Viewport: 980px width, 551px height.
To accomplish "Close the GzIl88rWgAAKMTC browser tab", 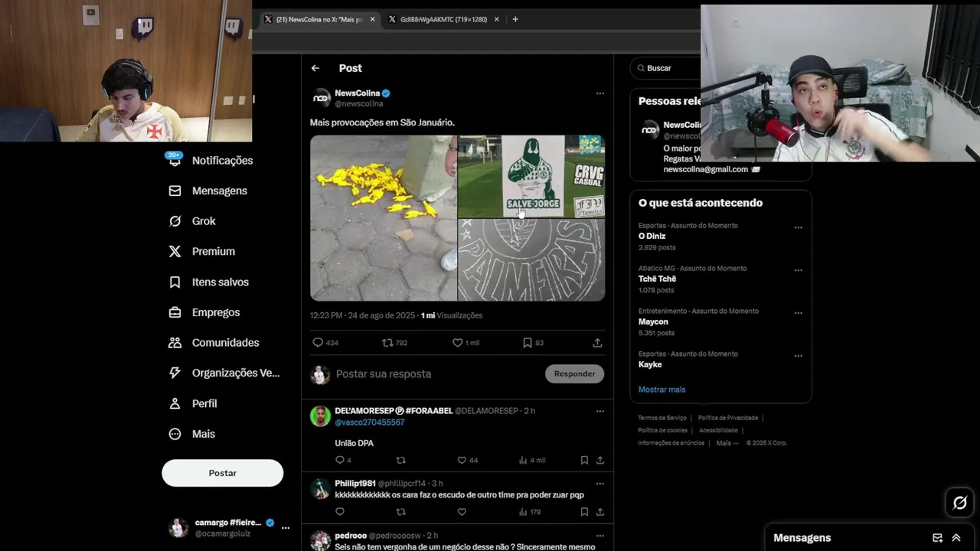I will click(x=496, y=19).
